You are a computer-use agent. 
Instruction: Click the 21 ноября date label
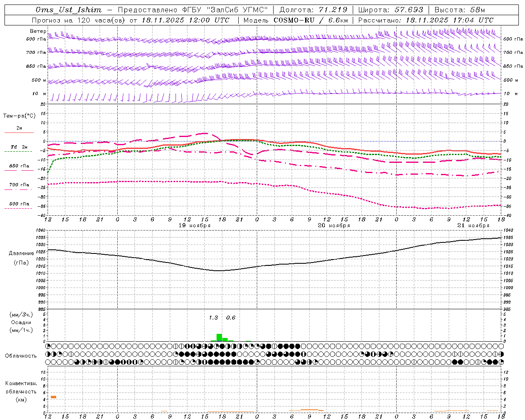coord(473,226)
